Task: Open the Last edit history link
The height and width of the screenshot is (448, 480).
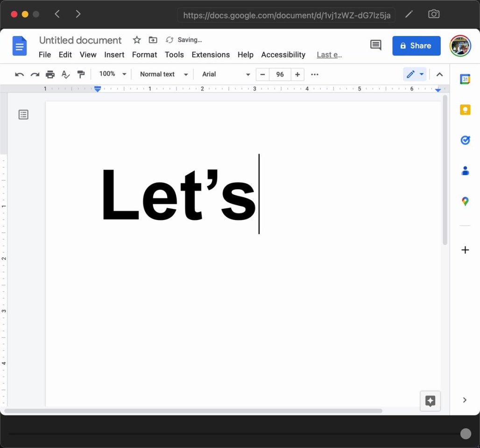Action: (x=329, y=55)
